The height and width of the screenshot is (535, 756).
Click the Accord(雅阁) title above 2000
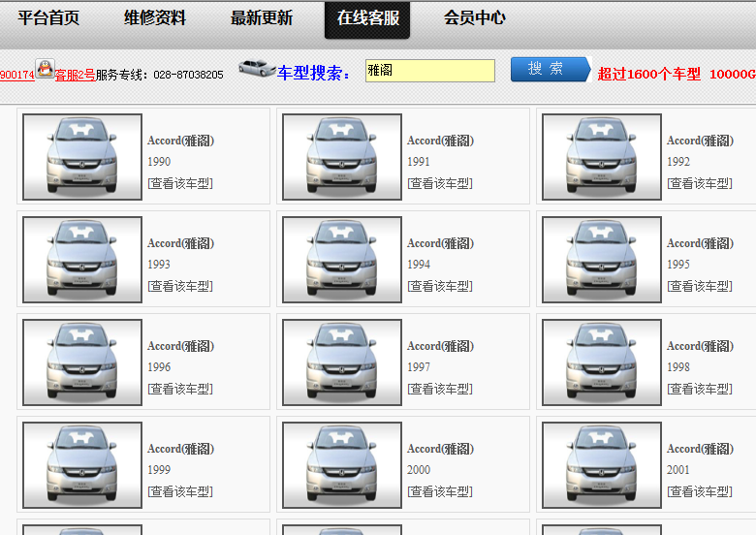[441, 448]
